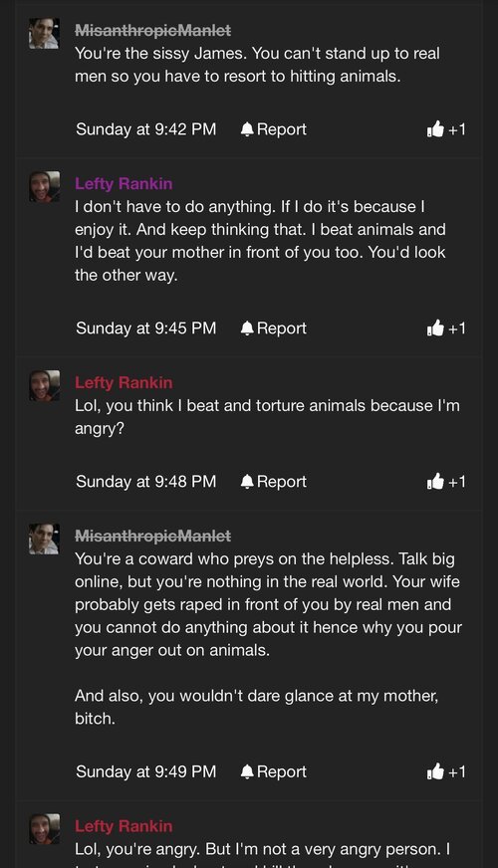Like the 9:45 PM Lefty Rankin comment
Viewport: 498px width, 868px height.
point(436,328)
